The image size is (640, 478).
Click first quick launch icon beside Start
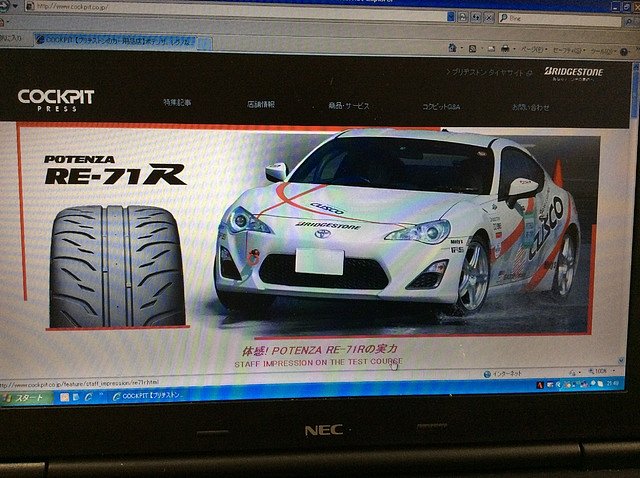click(64, 397)
